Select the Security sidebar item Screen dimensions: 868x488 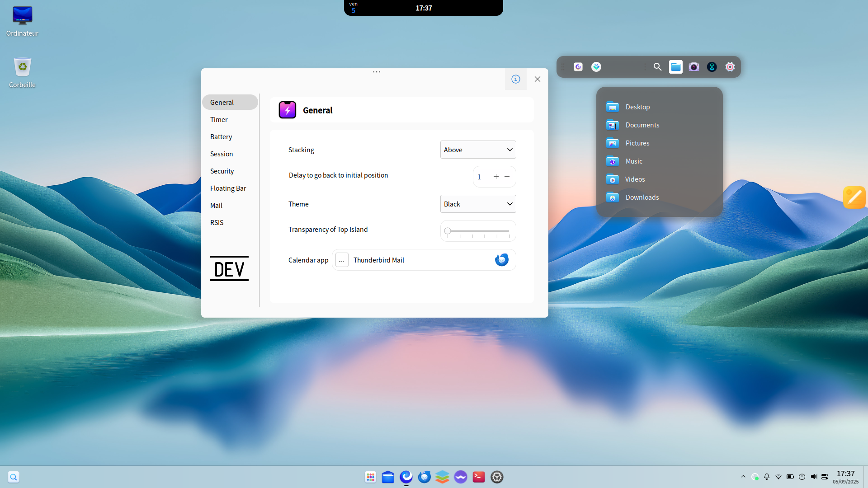(x=222, y=171)
